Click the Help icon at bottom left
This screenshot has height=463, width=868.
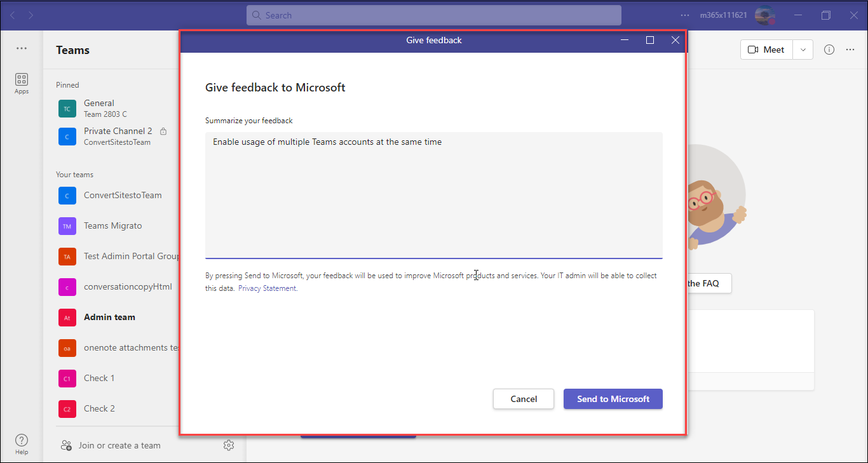(22, 443)
